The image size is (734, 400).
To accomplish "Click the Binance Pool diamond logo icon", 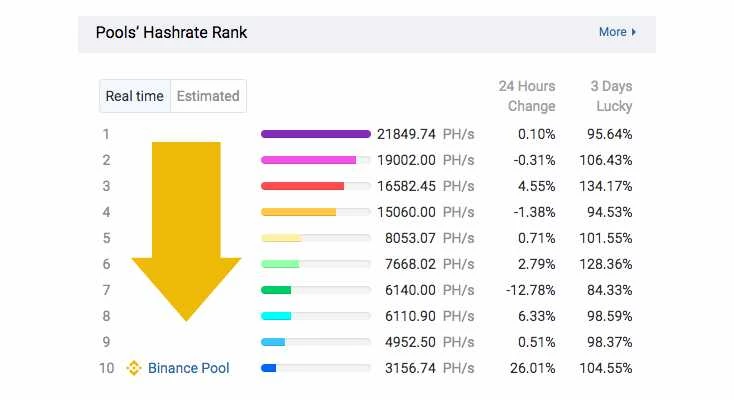I will (x=134, y=368).
